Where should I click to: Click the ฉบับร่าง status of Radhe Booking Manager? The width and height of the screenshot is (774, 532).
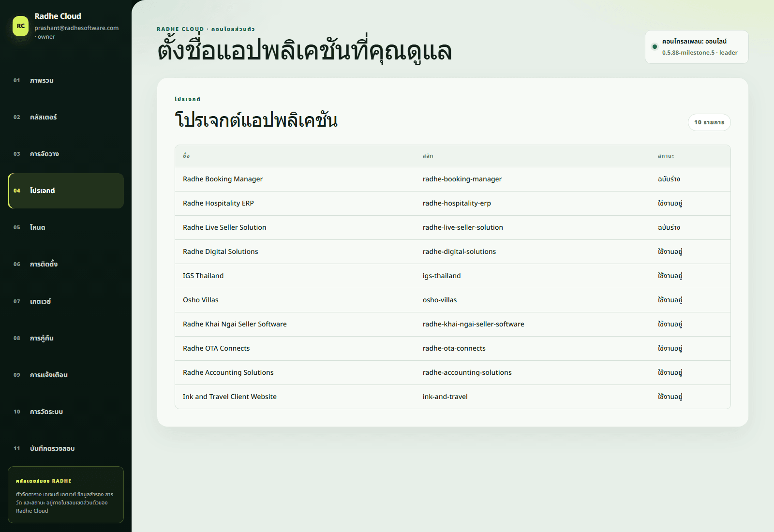point(669,179)
